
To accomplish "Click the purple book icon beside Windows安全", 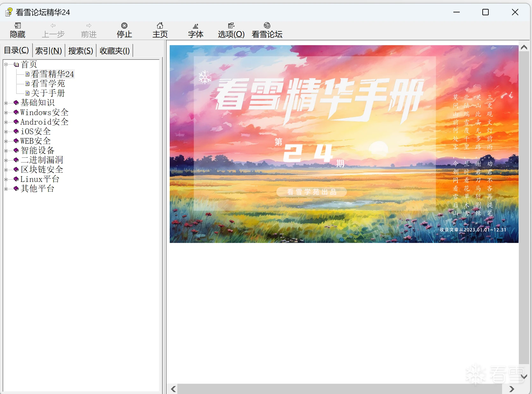I will [16, 112].
